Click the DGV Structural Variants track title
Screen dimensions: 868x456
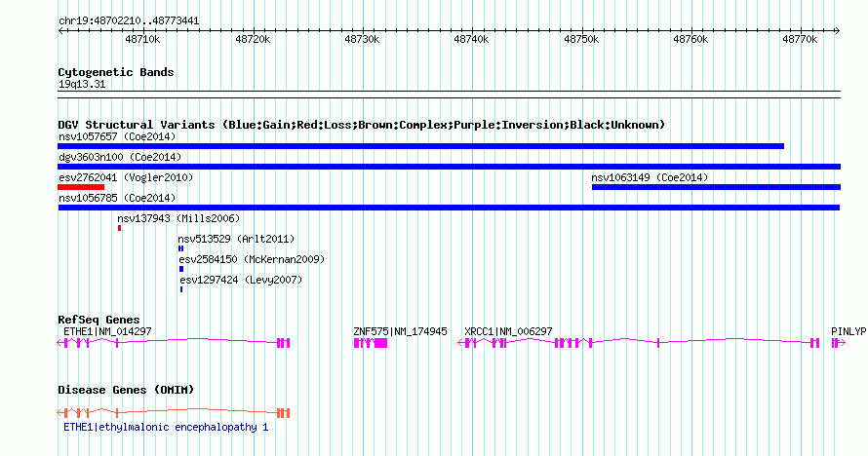[362, 125]
